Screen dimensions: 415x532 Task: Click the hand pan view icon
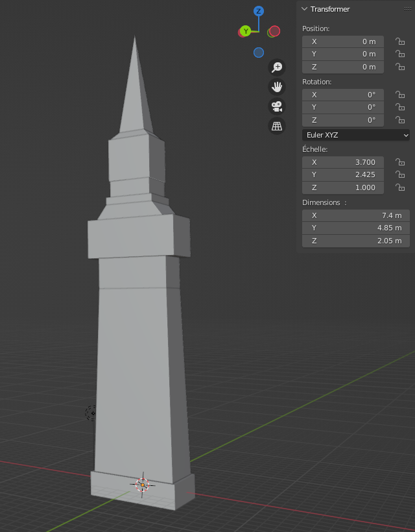[x=277, y=87]
